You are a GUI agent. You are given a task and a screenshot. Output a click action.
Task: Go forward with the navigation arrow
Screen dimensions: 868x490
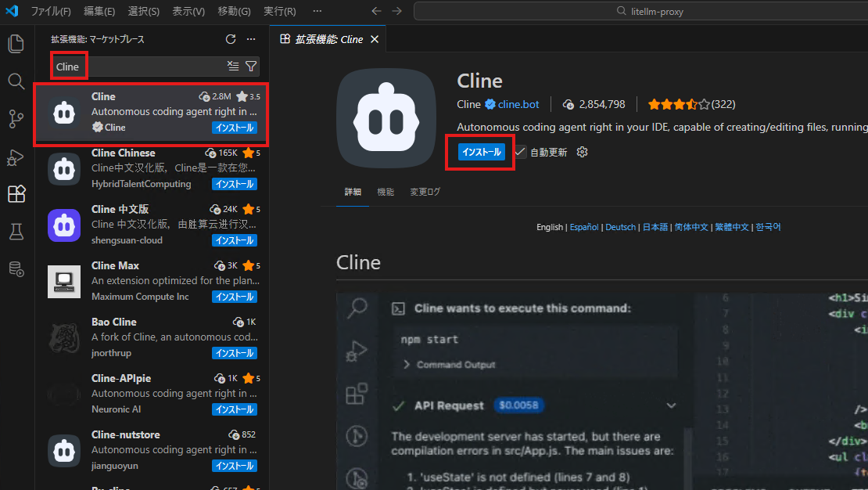[397, 11]
